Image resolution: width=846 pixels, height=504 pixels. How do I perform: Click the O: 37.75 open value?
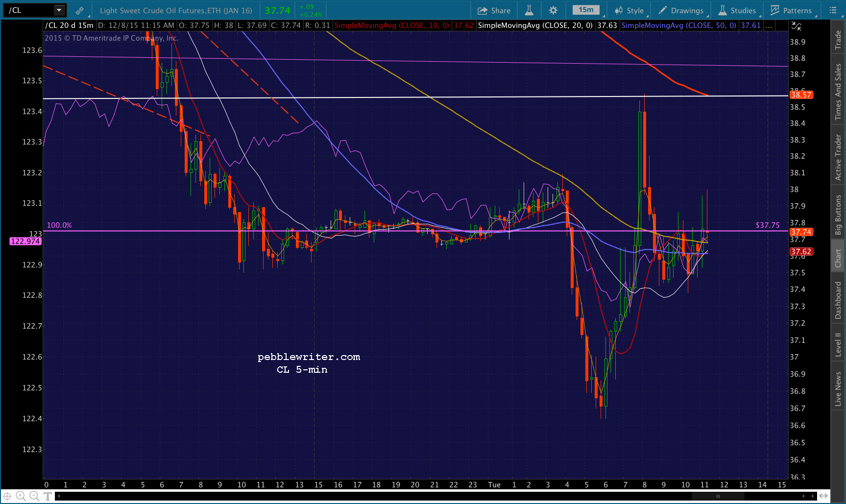[x=194, y=25]
